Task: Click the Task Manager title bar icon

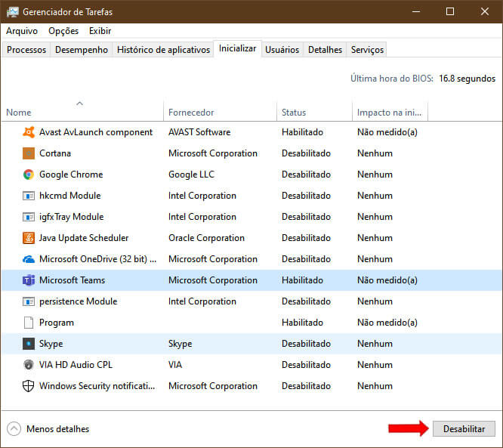Action: pyautogui.click(x=13, y=12)
